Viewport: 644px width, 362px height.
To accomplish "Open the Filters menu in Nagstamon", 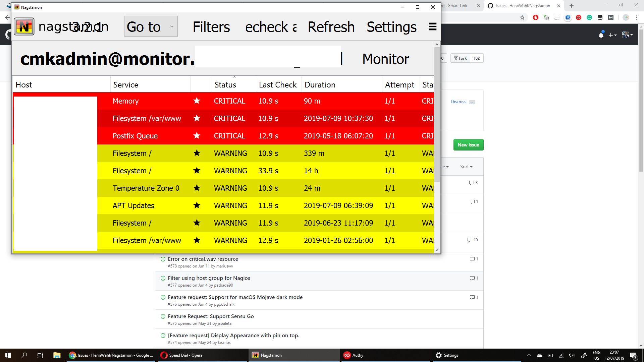I will pyautogui.click(x=211, y=27).
